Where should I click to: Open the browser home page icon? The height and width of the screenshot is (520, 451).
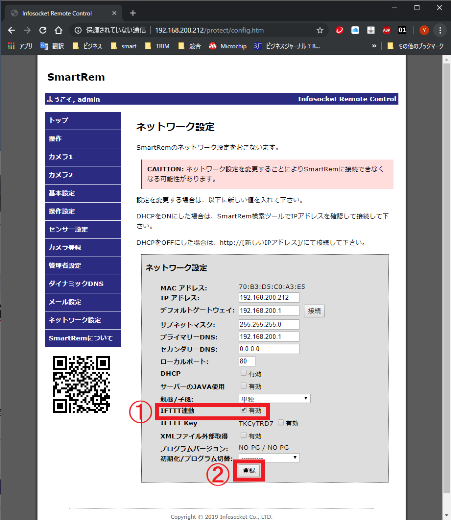[x=58, y=30]
